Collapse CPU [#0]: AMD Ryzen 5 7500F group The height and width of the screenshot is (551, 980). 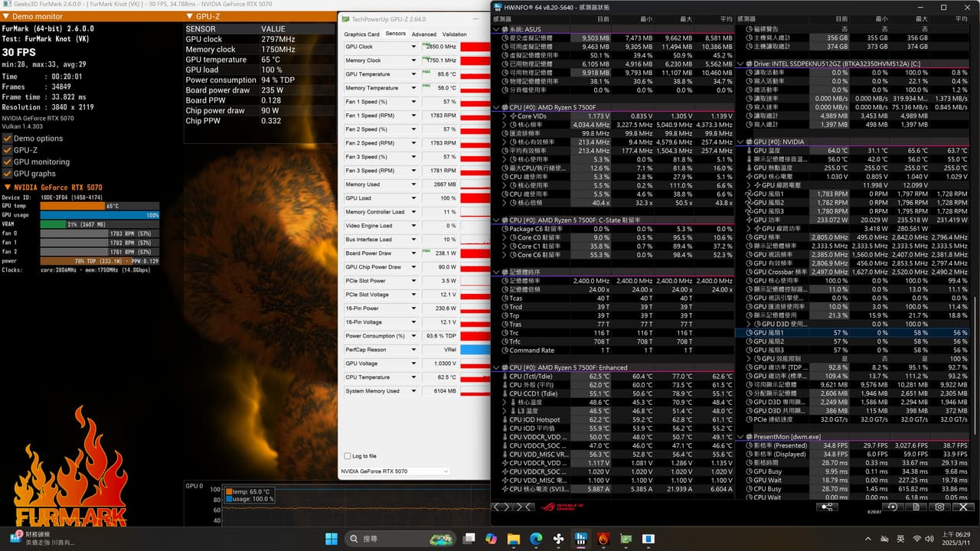coord(497,108)
